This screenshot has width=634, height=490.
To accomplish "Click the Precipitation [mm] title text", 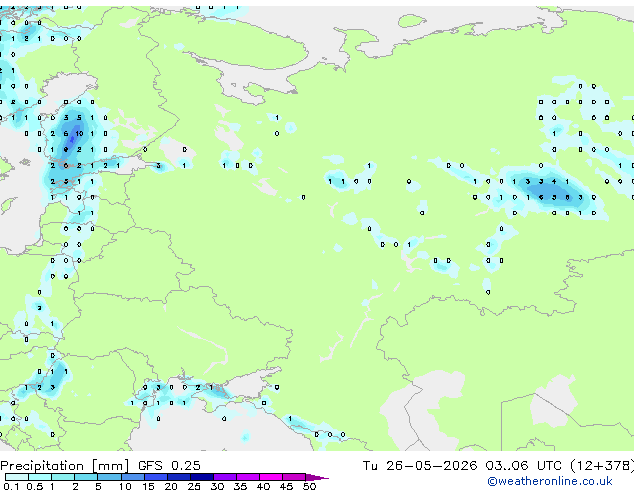I will coord(65,466).
